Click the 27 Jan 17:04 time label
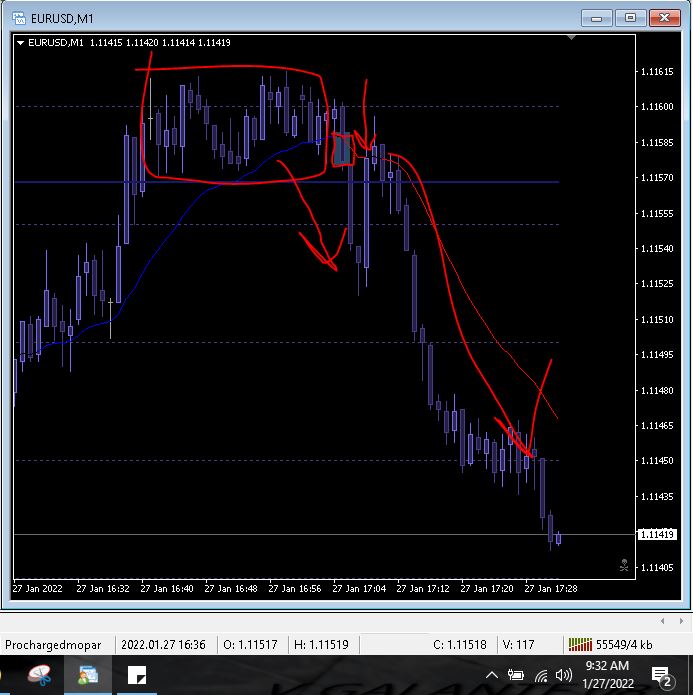 (x=359, y=589)
